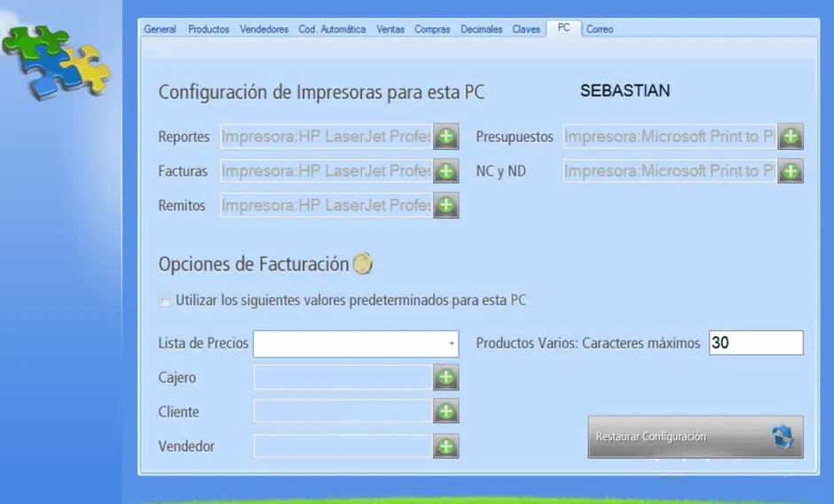The width and height of the screenshot is (834, 504).
Task: Click green plus icon beside Vendedor field
Action: click(x=446, y=446)
